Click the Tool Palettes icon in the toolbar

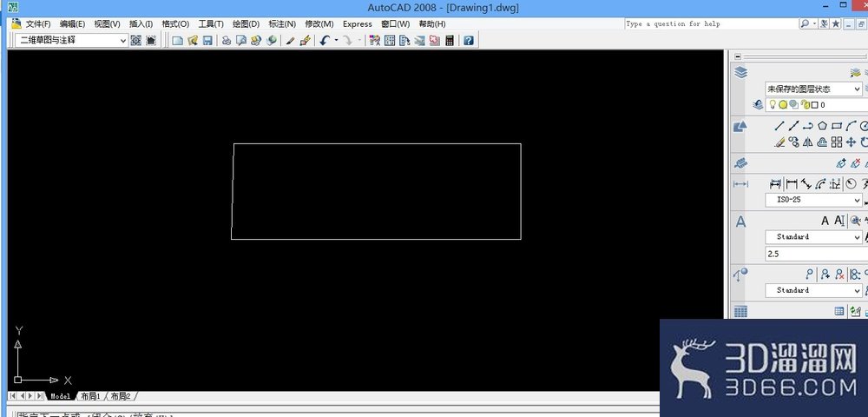point(404,41)
